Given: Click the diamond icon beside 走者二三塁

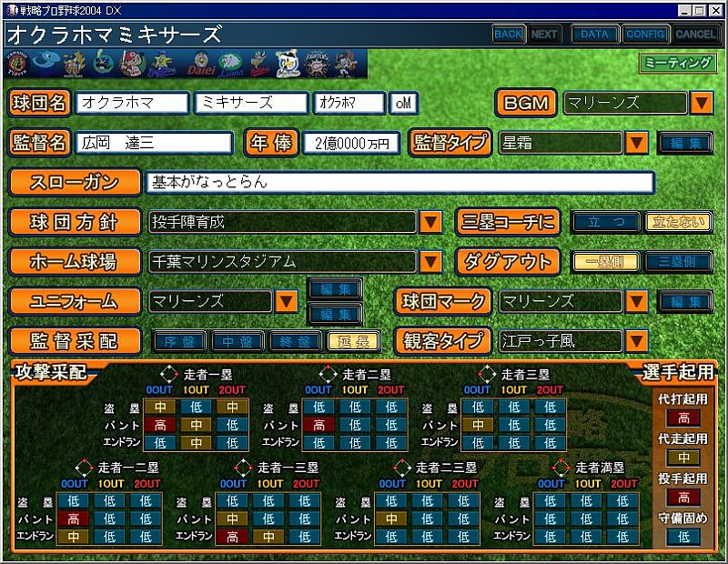Looking at the screenshot, I should (x=402, y=468).
